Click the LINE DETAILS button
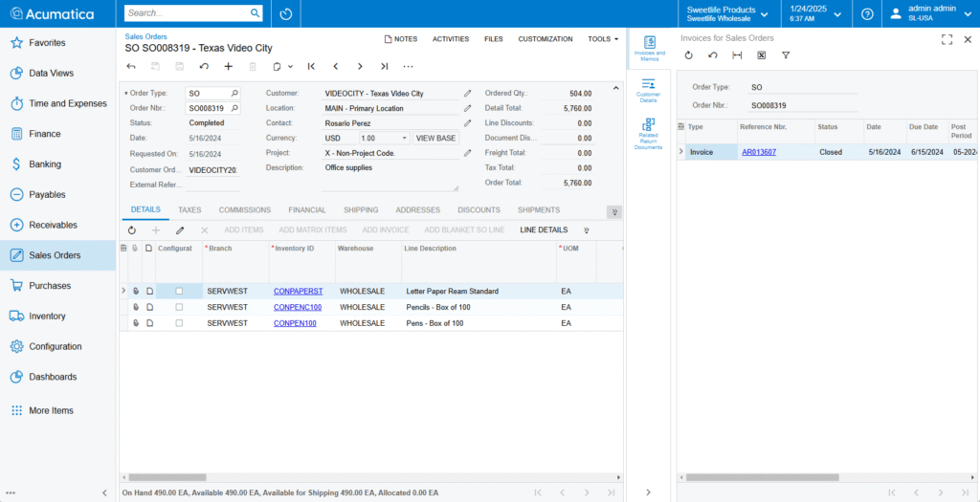This screenshot has height=502, width=980. click(x=544, y=230)
